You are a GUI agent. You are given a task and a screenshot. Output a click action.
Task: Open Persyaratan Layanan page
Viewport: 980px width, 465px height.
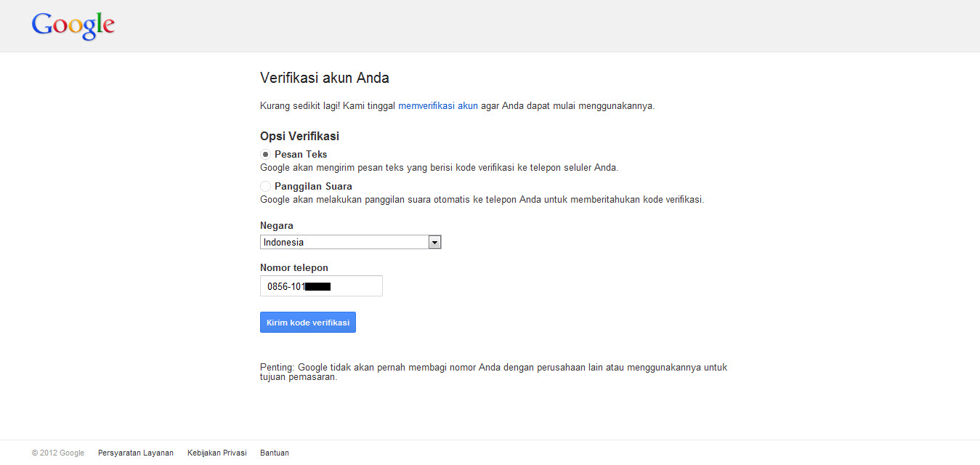[x=135, y=452]
